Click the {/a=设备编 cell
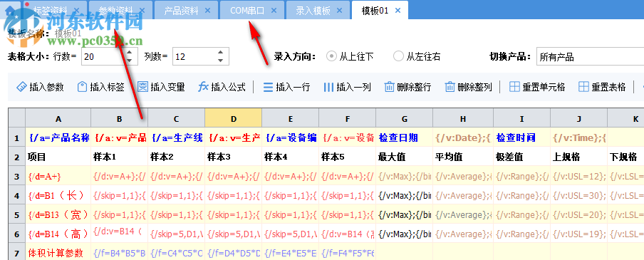The image size is (644, 260). (291, 137)
